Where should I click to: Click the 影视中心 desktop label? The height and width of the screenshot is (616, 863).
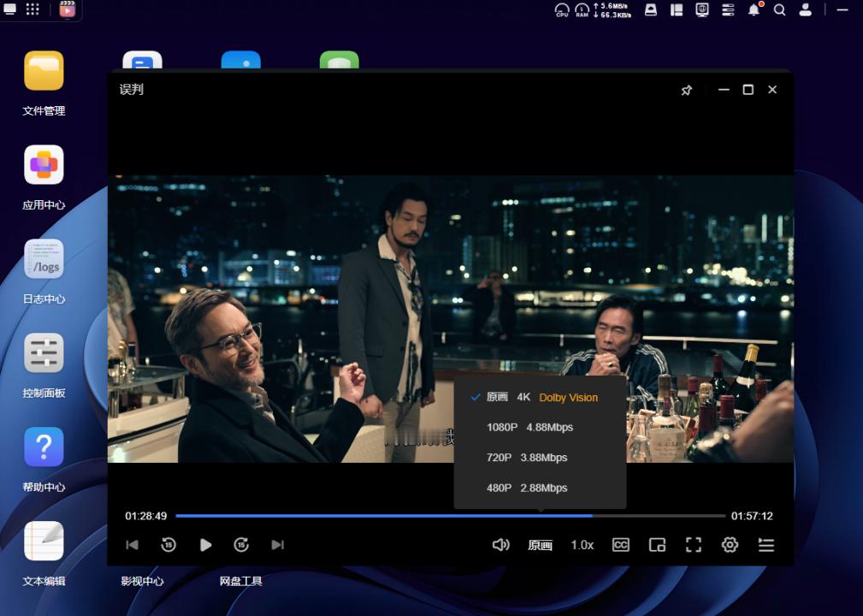coord(142,581)
